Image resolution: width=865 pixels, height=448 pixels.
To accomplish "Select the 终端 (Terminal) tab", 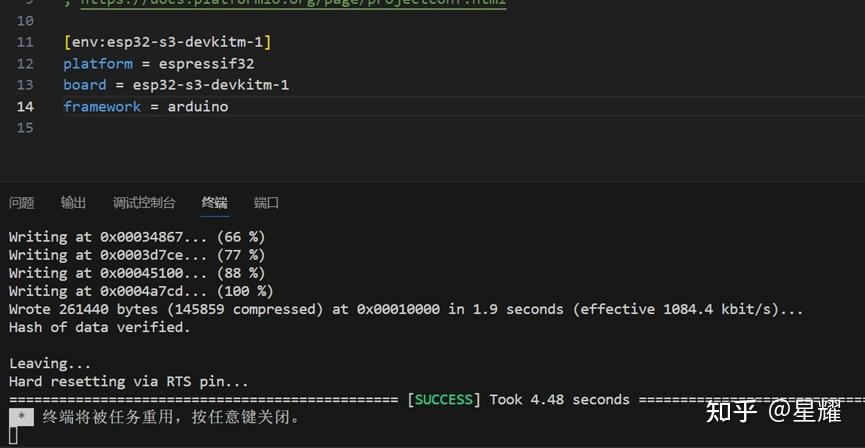I will coord(214,203).
